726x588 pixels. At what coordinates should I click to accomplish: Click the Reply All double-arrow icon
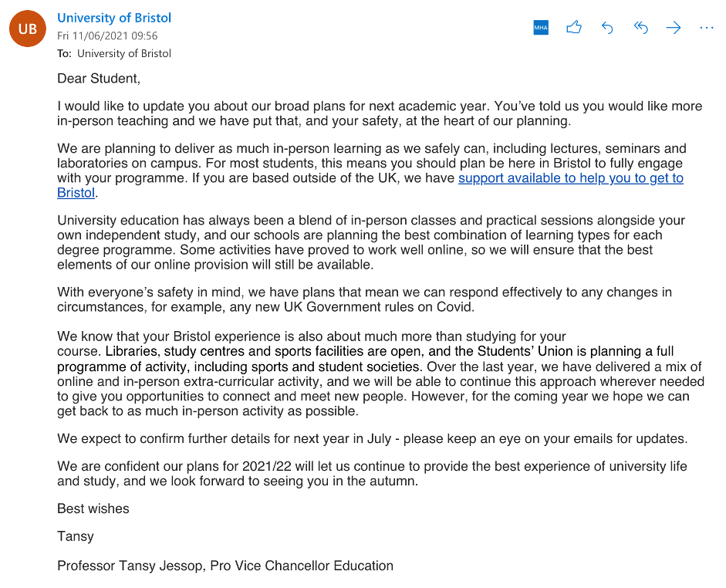[640, 28]
